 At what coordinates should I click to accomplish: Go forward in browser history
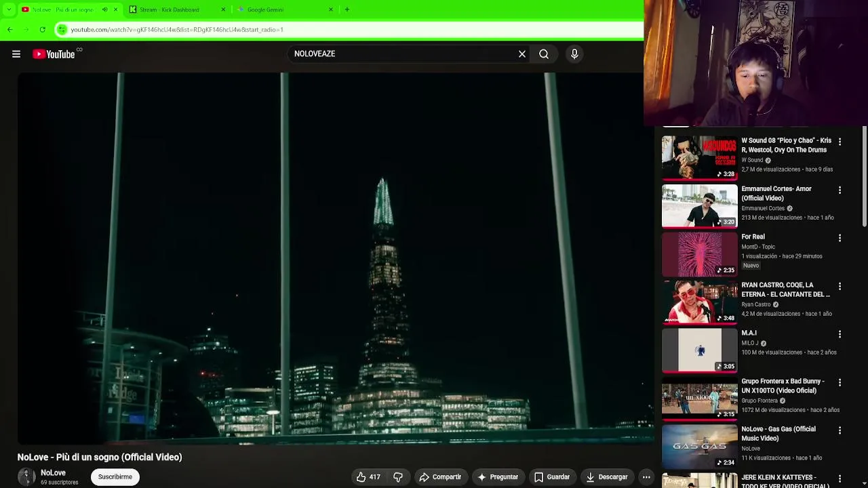(26, 30)
